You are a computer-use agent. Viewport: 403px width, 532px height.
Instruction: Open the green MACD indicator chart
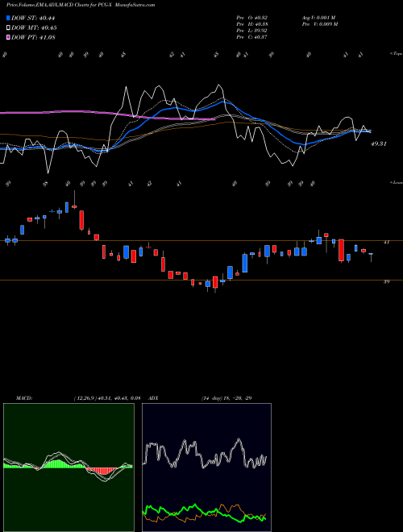coord(69,468)
